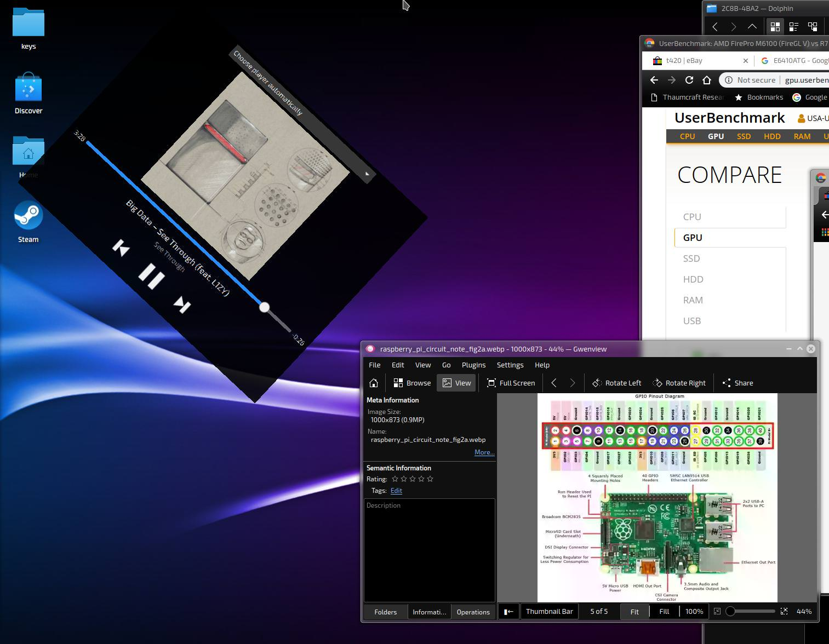Rotate image right in Gwenview toolbar
The width and height of the screenshot is (829, 644).
tap(679, 383)
